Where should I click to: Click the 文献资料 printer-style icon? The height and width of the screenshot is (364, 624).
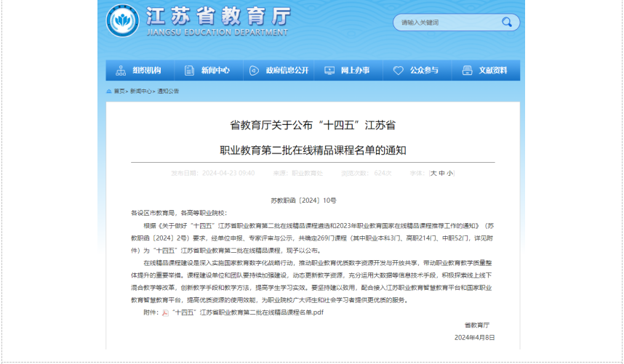click(466, 70)
